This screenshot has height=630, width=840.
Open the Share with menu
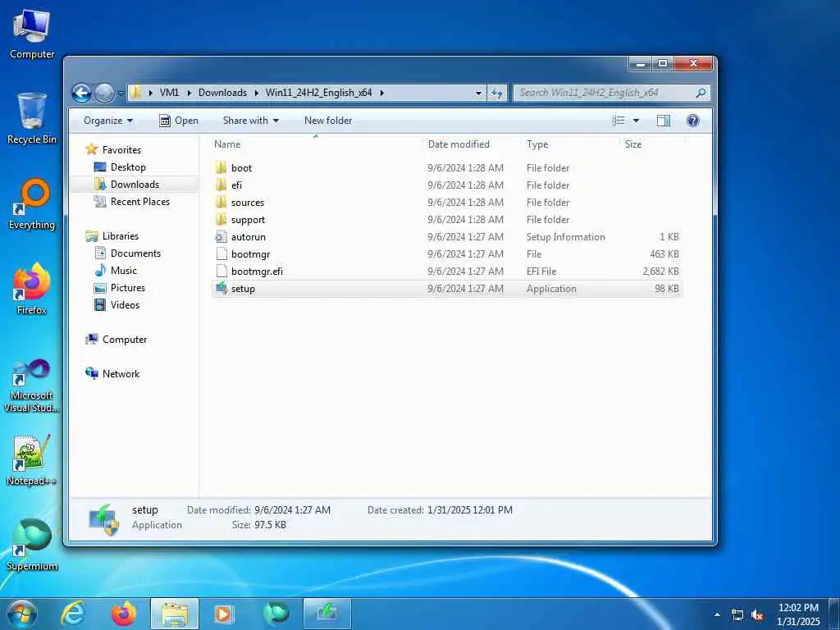click(x=251, y=121)
